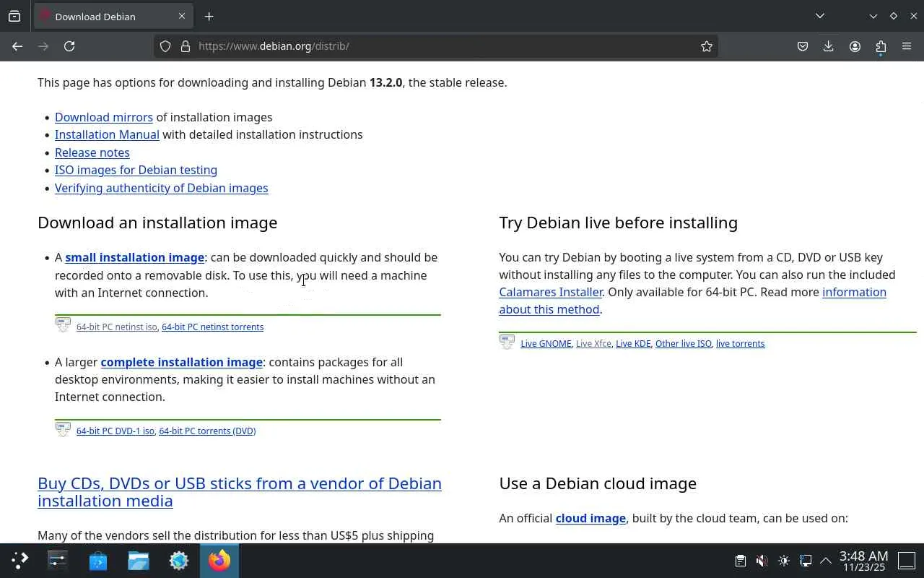This screenshot has width=924, height=578.
Task: Open the extensions panel
Action: (x=881, y=46)
